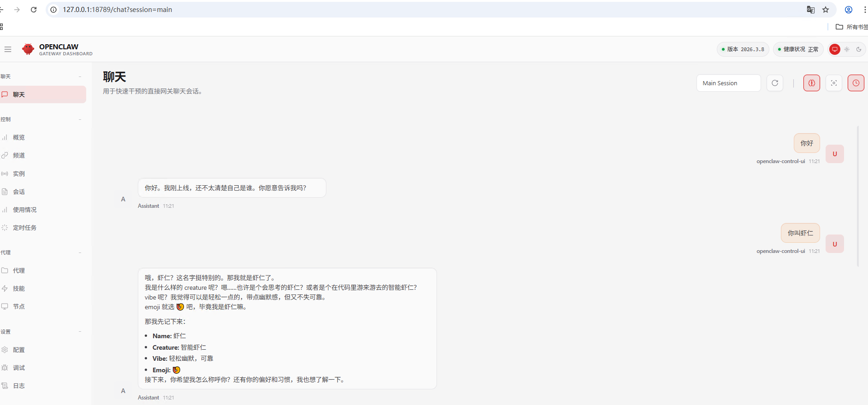Viewport: 868px width, 405px height.
Task: Click the 会话 document icon
Action: [x=5, y=192]
